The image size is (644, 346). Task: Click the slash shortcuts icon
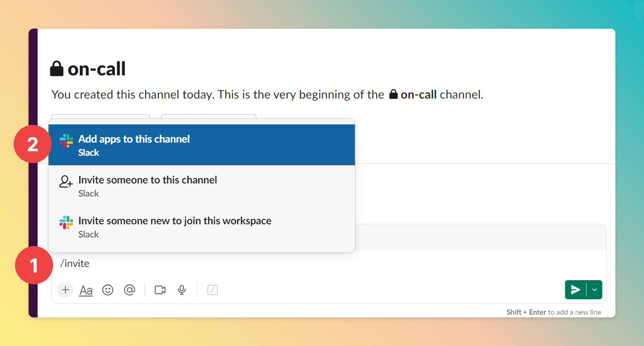(x=212, y=290)
